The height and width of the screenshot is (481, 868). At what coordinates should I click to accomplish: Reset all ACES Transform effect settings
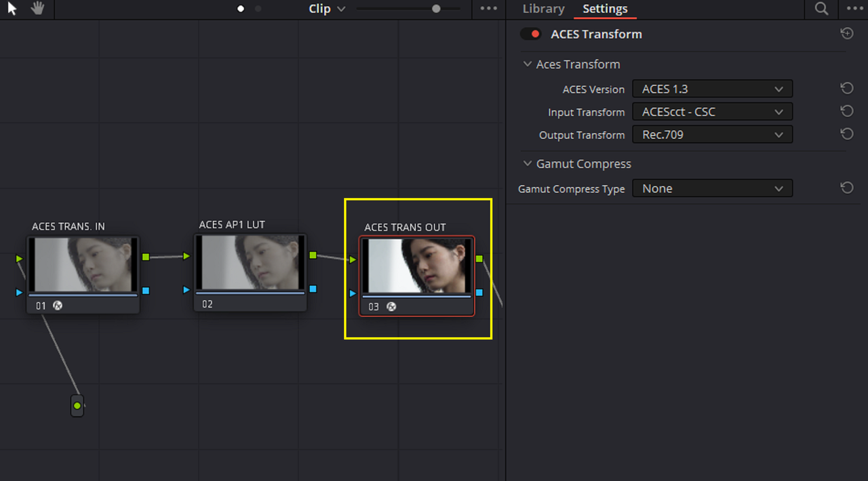(x=846, y=33)
